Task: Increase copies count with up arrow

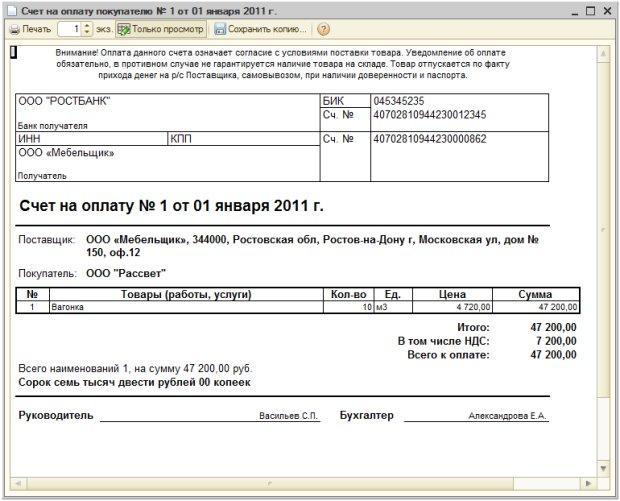Action: coord(87,26)
